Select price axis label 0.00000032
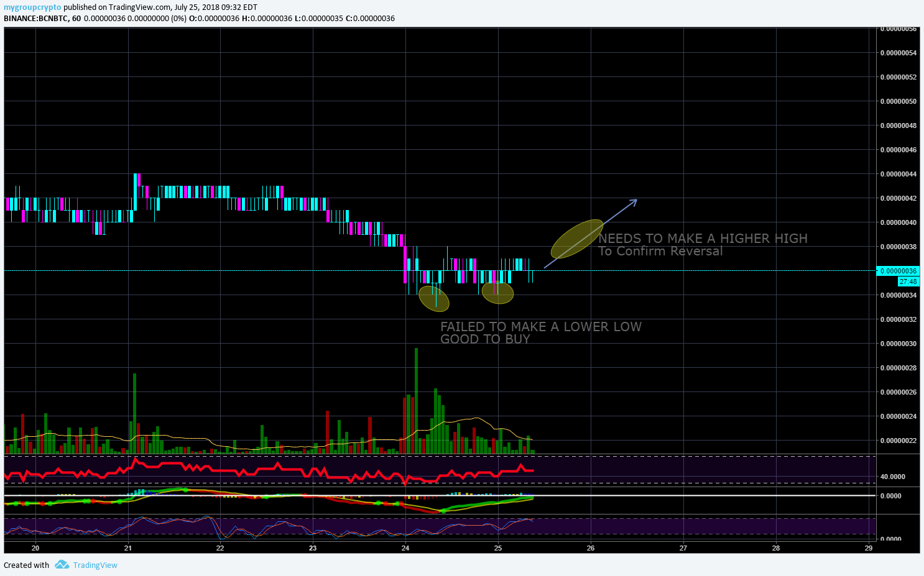The width and height of the screenshot is (924, 576). pos(898,319)
